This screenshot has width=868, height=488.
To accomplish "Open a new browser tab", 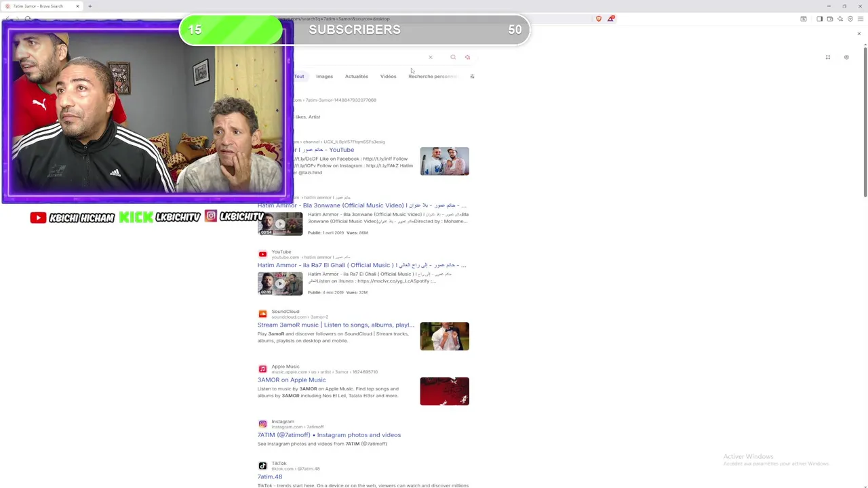I will click(90, 6).
